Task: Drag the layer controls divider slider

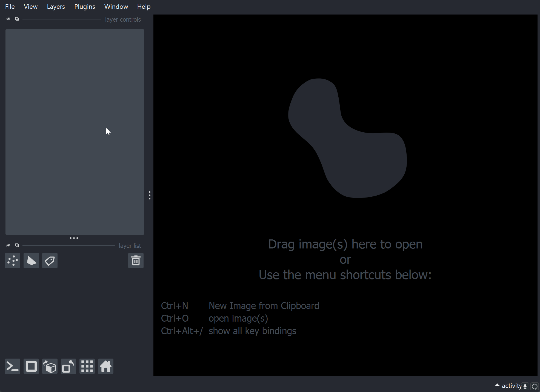Action: click(x=59, y=20)
